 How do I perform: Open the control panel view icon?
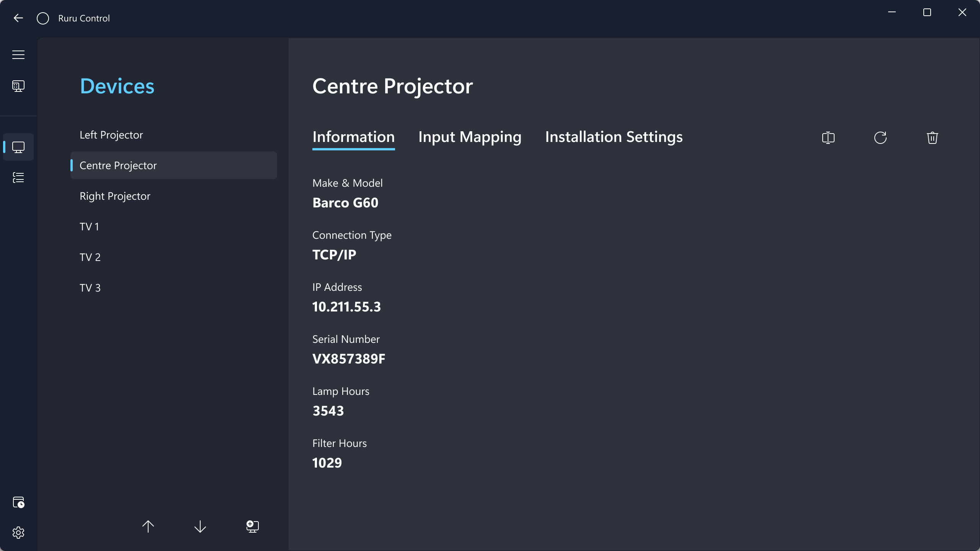18,86
